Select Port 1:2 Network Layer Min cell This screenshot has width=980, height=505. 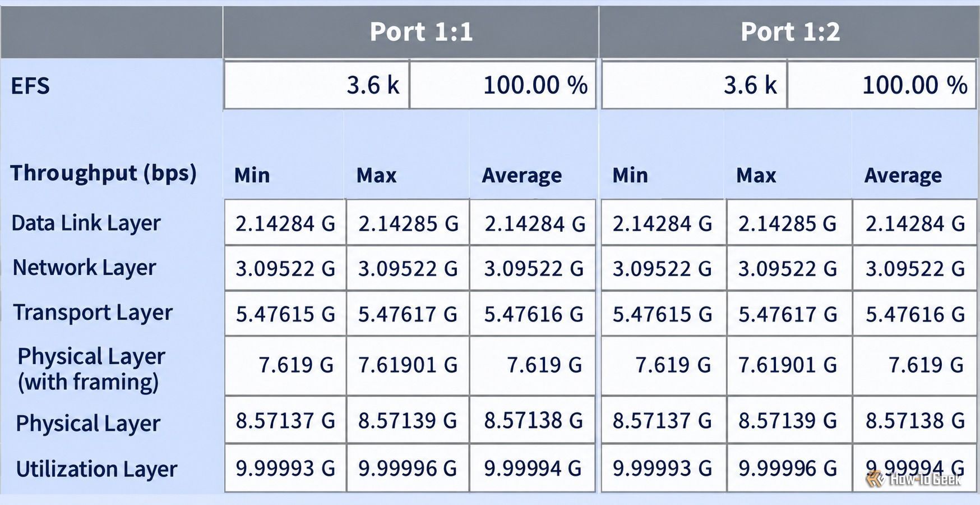663,268
